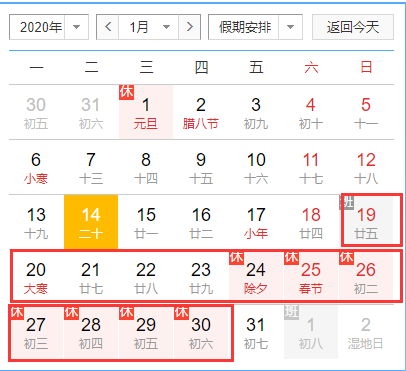Click January 30 初六 holiday
406x371 pixels.
[201, 332]
